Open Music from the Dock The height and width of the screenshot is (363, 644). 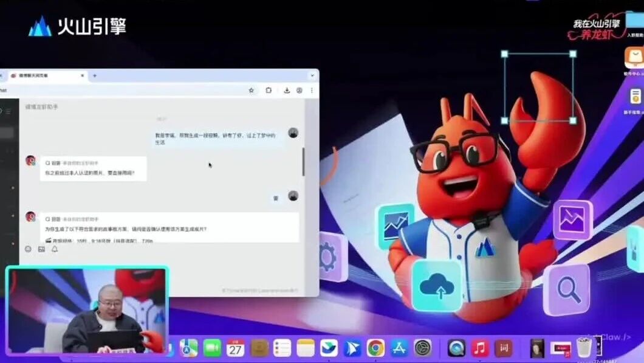[480, 348]
